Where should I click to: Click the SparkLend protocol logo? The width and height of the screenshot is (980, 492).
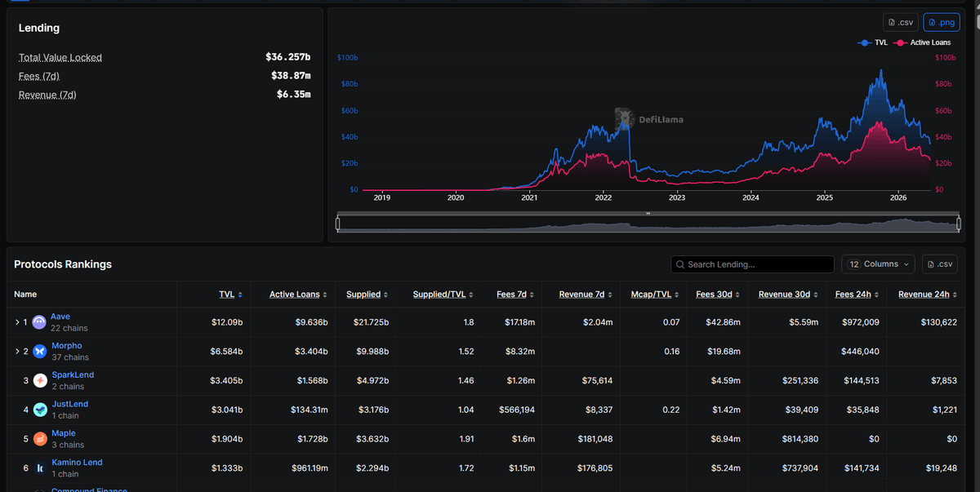40,381
